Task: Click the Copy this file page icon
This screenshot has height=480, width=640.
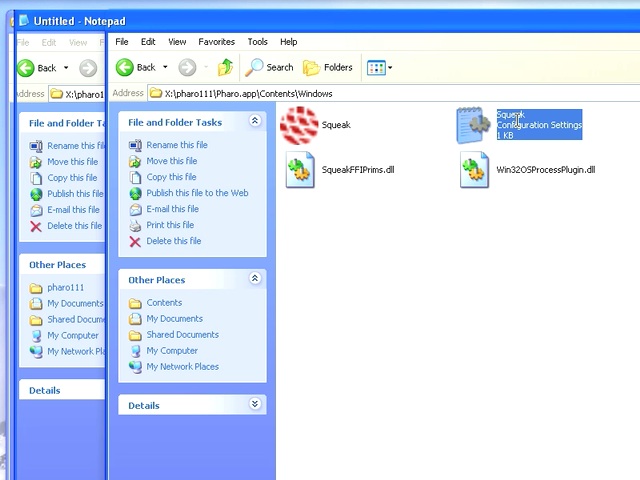Action: tap(135, 177)
